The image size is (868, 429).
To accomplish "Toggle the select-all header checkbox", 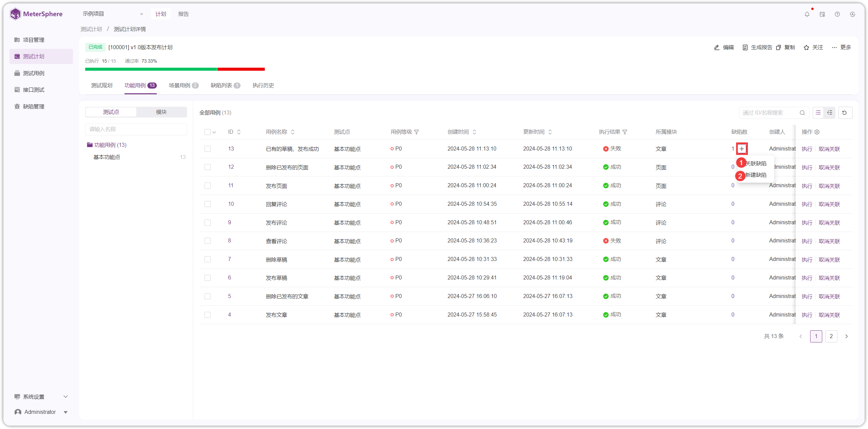I will [x=208, y=132].
